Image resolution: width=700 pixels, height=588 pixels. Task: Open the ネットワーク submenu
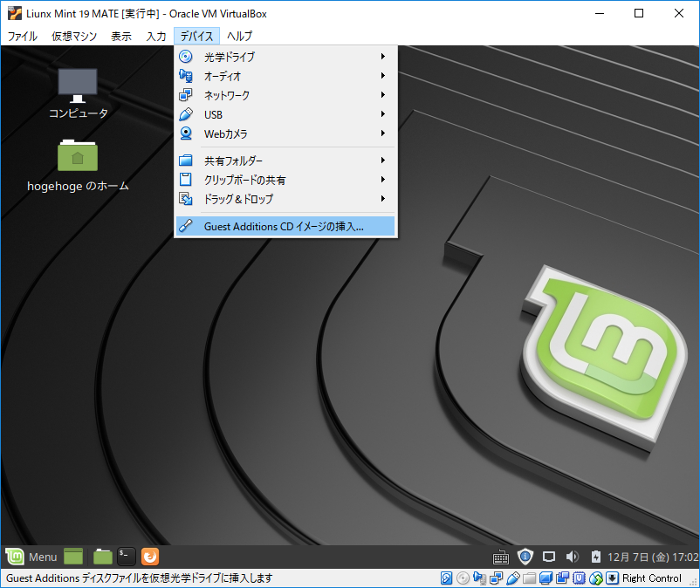(285, 95)
